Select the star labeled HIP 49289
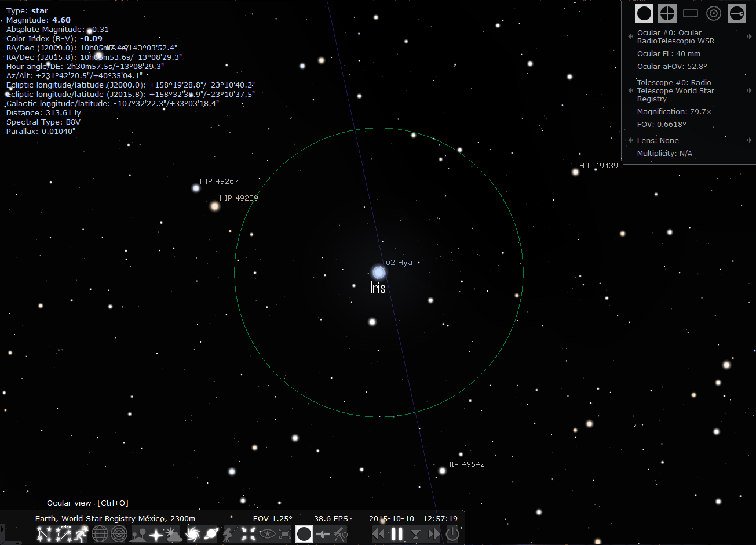The image size is (756, 545). point(215,206)
